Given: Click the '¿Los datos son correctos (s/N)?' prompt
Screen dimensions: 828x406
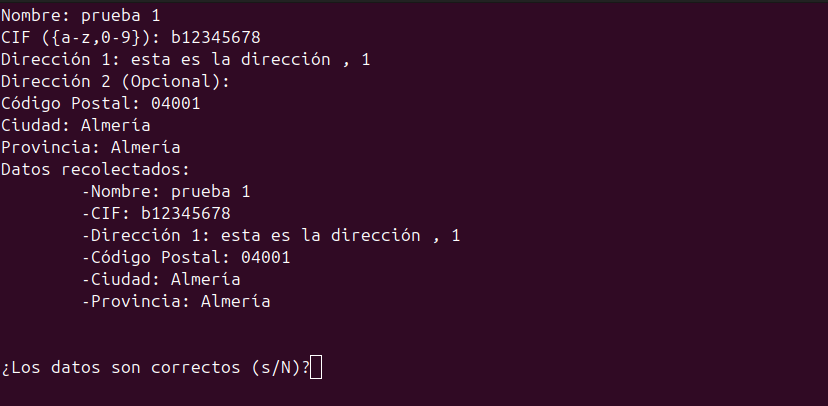Looking at the screenshot, I should pos(155,367).
